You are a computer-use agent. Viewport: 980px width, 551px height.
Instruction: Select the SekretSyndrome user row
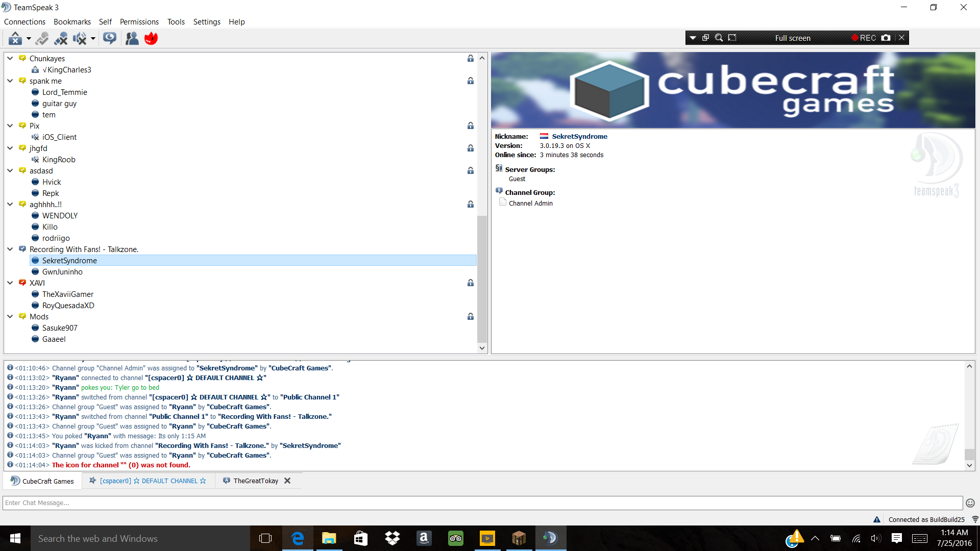click(253, 261)
